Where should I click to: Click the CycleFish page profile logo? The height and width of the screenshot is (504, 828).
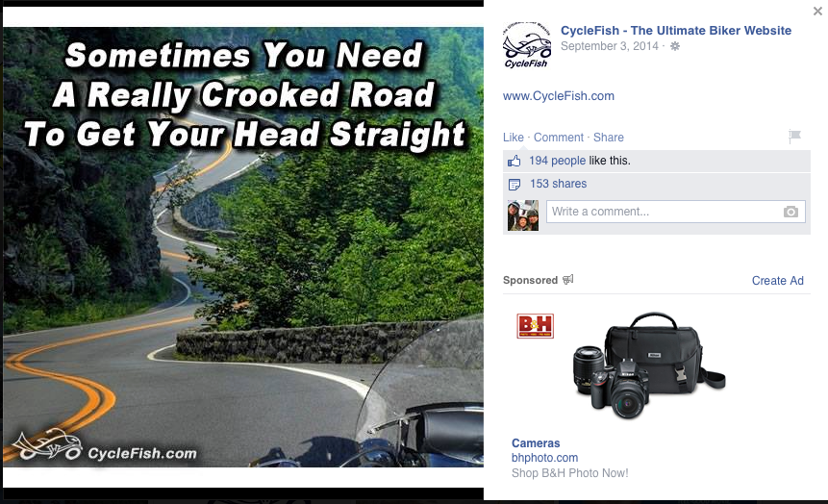point(526,45)
